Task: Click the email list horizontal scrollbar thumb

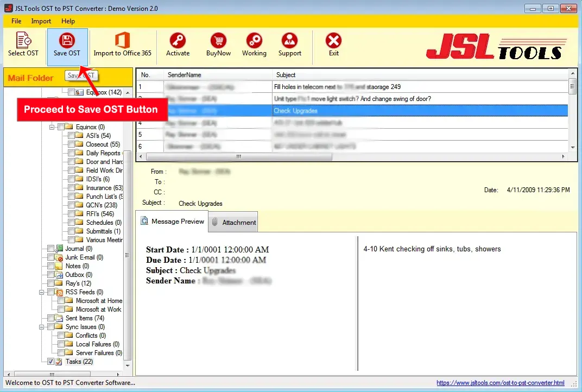Action: (238, 156)
